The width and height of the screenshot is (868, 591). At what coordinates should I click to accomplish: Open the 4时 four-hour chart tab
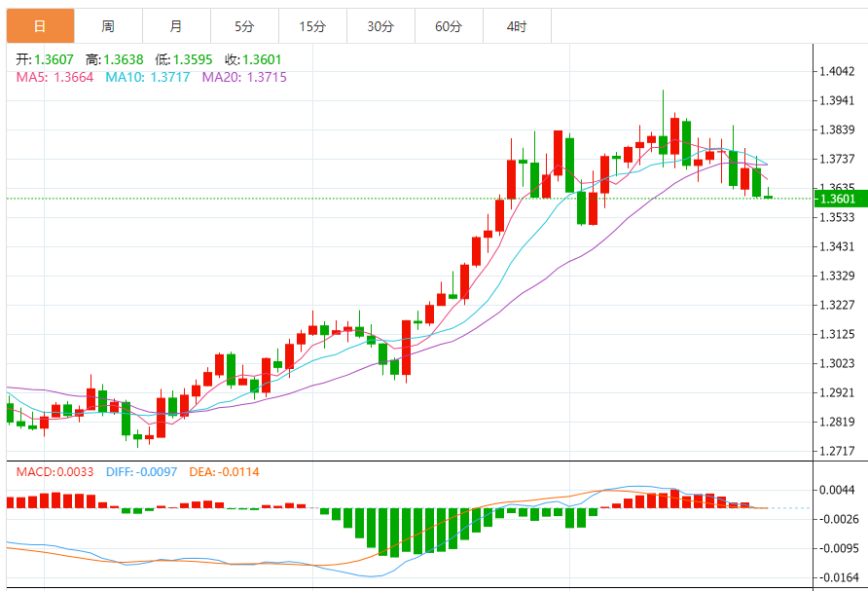[x=517, y=26]
